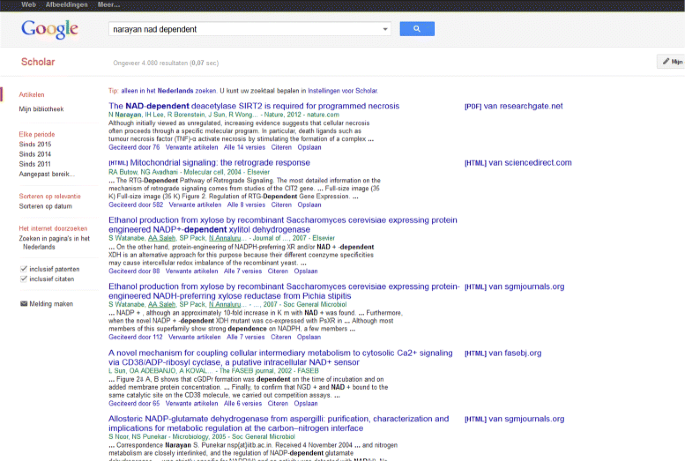Open the Google logo homepage link
The image size is (685, 461).
tap(50, 29)
